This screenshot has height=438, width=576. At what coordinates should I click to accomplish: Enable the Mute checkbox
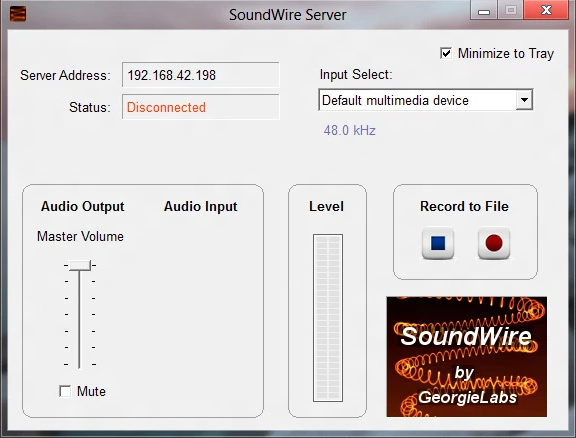pos(65,391)
